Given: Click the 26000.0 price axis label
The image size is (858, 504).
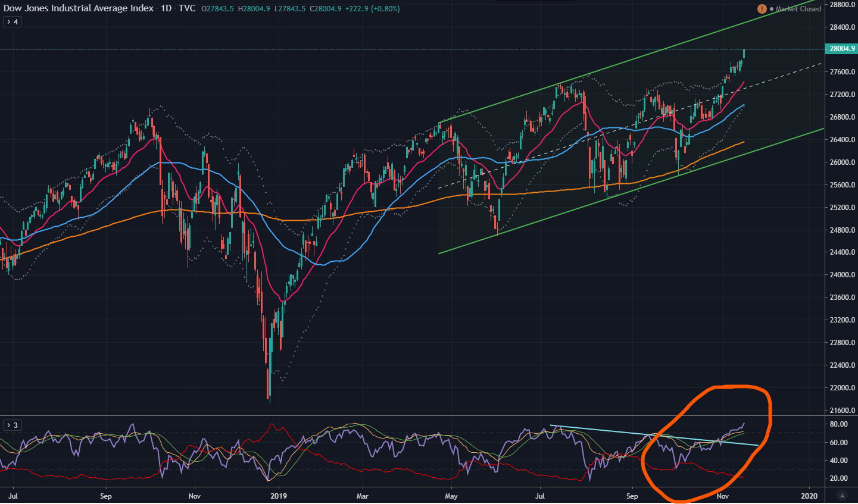Looking at the screenshot, I should click(842, 162).
